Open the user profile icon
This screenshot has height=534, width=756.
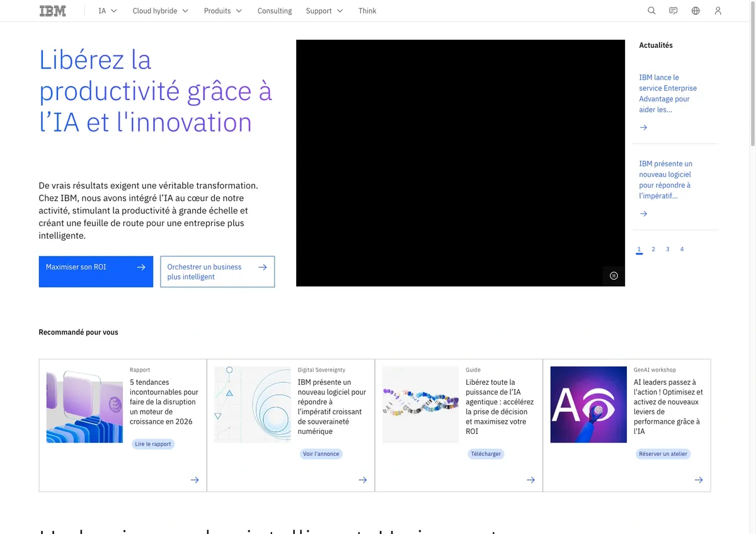click(x=718, y=11)
